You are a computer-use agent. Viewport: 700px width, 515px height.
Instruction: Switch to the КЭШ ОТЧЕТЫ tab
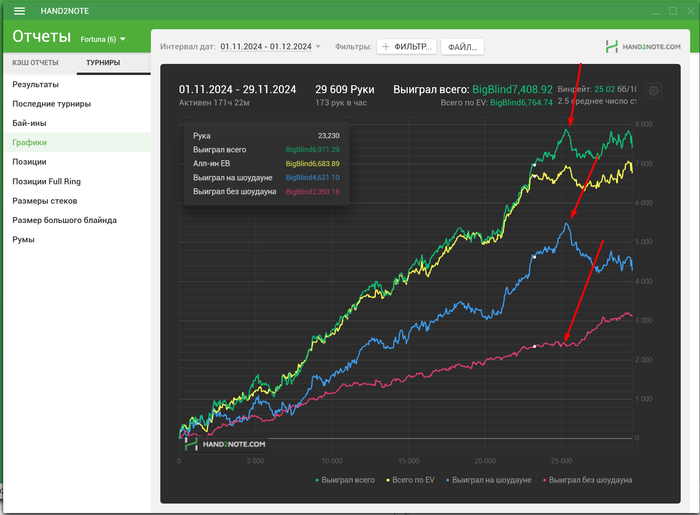click(x=35, y=62)
